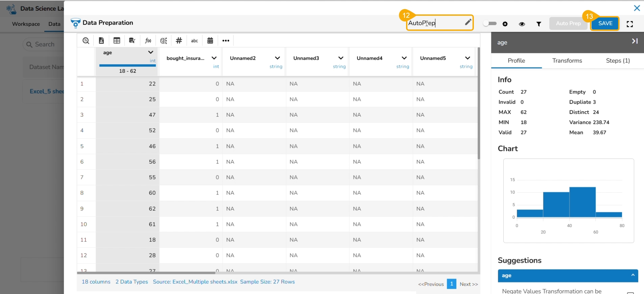Open the calendar date transforms icon
The image size is (644, 294).
[210, 41]
